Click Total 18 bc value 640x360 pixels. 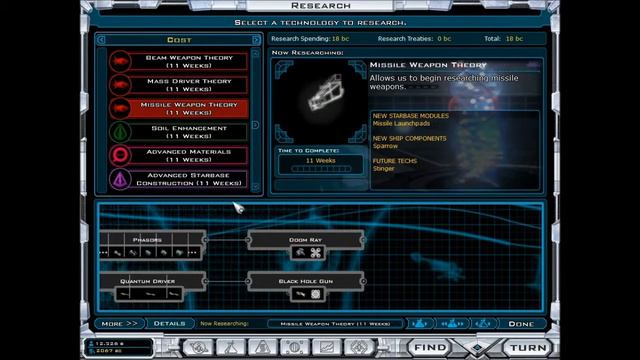pyautogui.click(x=514, y=39)
